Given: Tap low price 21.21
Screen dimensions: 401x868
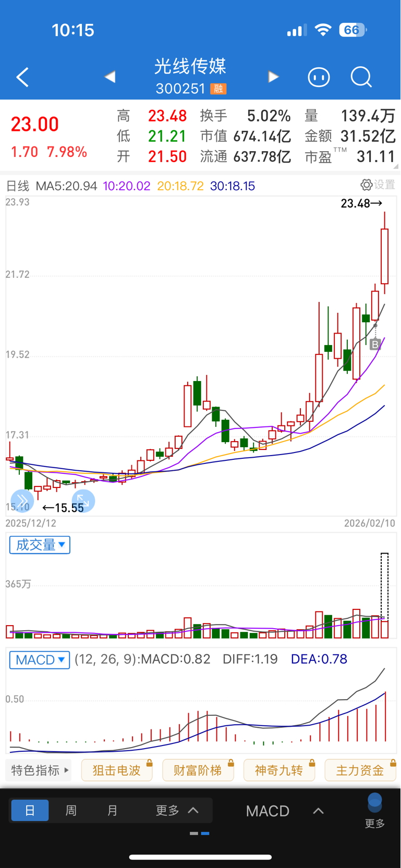Looking at the screenshot, I should click(x=167, y=136).
